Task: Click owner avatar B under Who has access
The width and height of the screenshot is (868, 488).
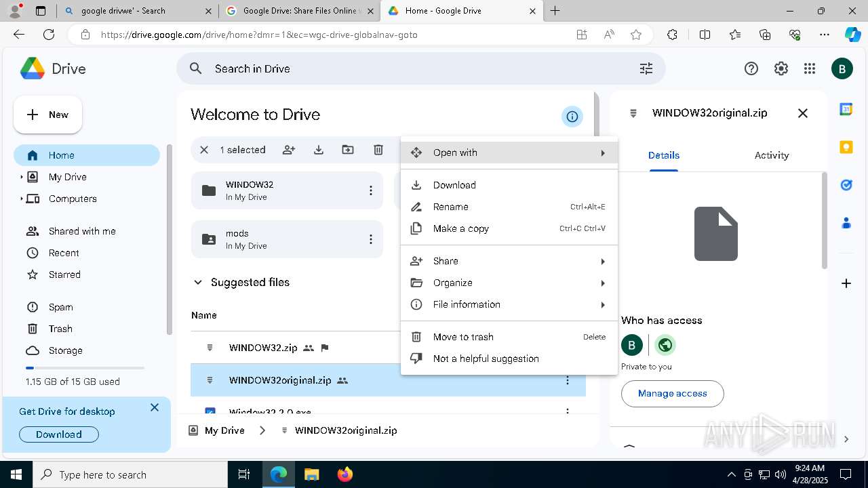Action: pos(632,345)
